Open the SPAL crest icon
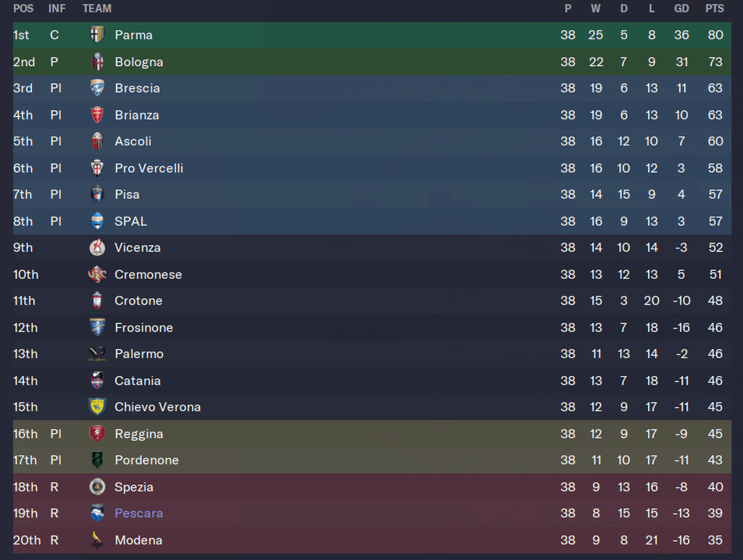This screenshot has width=743, height=560. [x=97, y=221]
